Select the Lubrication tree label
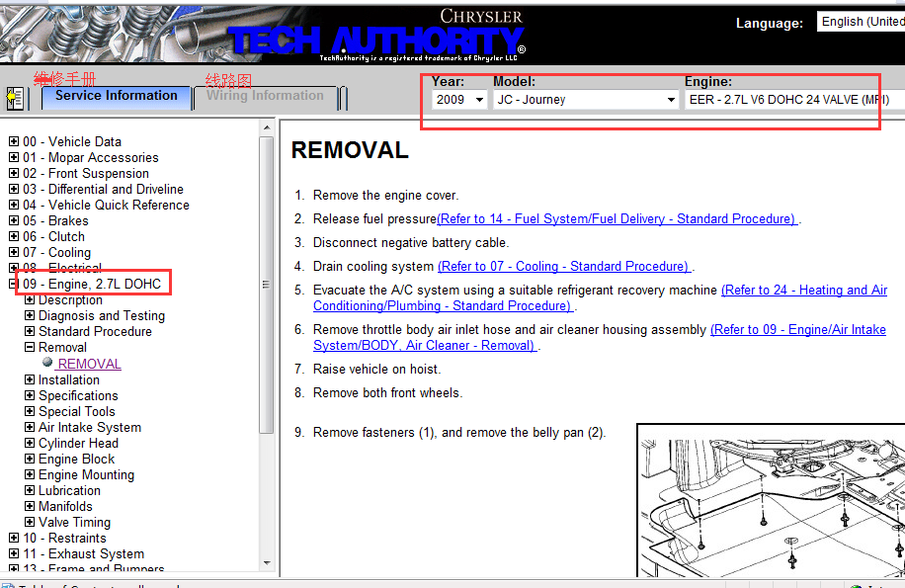Viewport: 905px width, 588px height. tap(69, 490)
